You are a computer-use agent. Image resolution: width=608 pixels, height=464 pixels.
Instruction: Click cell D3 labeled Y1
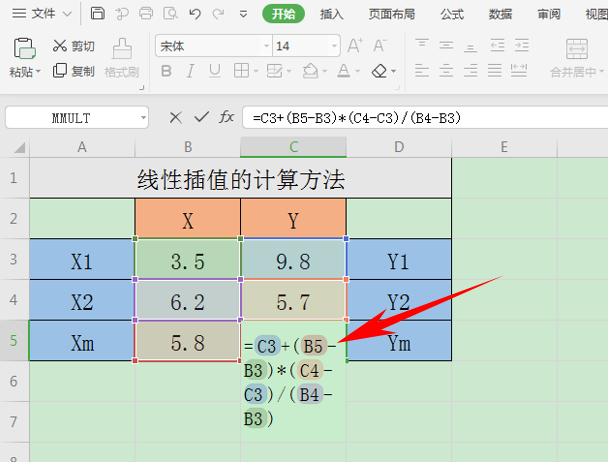coord(399,259)
